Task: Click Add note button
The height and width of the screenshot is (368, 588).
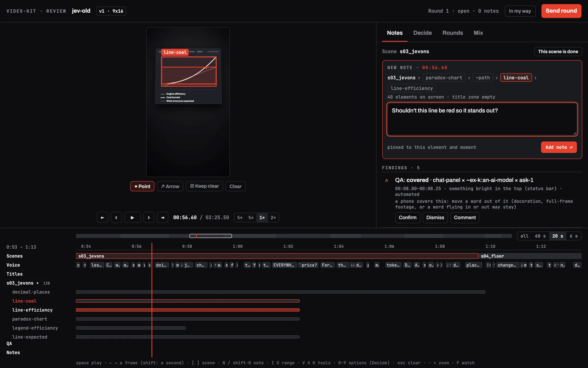Action: coord(559,147)
